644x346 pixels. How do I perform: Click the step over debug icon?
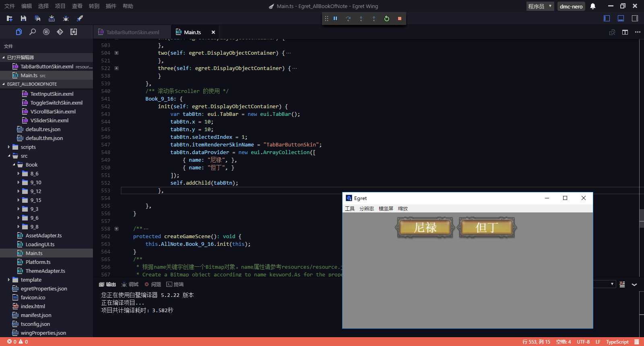pyautogui.click(x=348, y=19)
